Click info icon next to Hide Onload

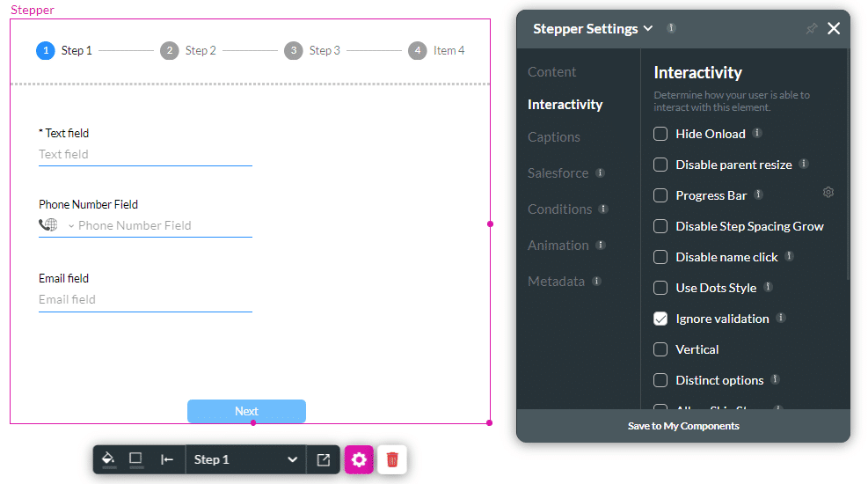tap(757, 133)
